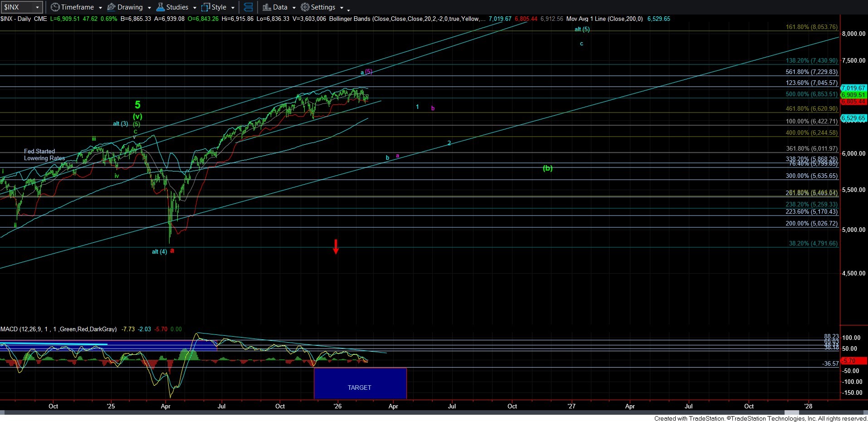868x422 pixels.
Task: Click the Studies flask icon
Action: [160, 7]
